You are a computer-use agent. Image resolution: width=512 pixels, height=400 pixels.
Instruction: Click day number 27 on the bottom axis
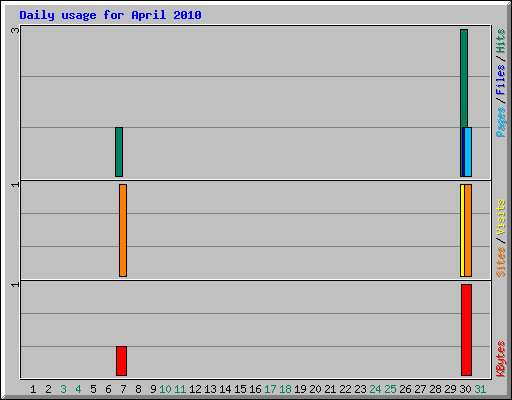(420, 389)
